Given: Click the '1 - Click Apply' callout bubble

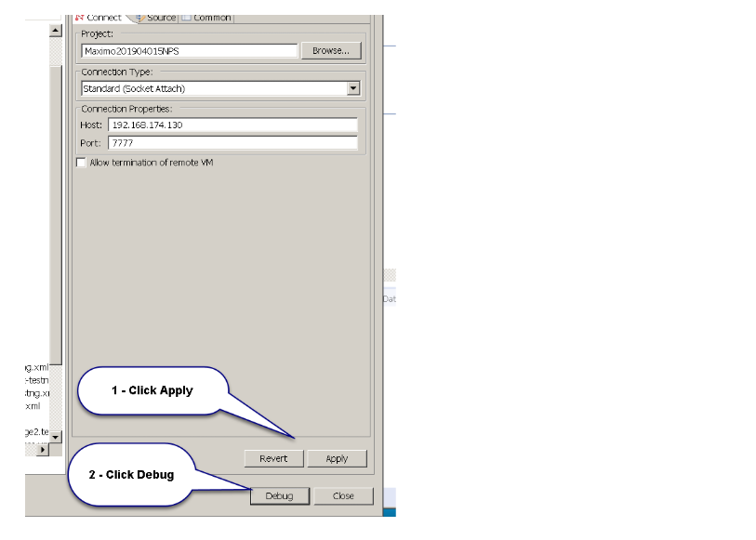Looking at the screenshot, I should coord(153,390).
